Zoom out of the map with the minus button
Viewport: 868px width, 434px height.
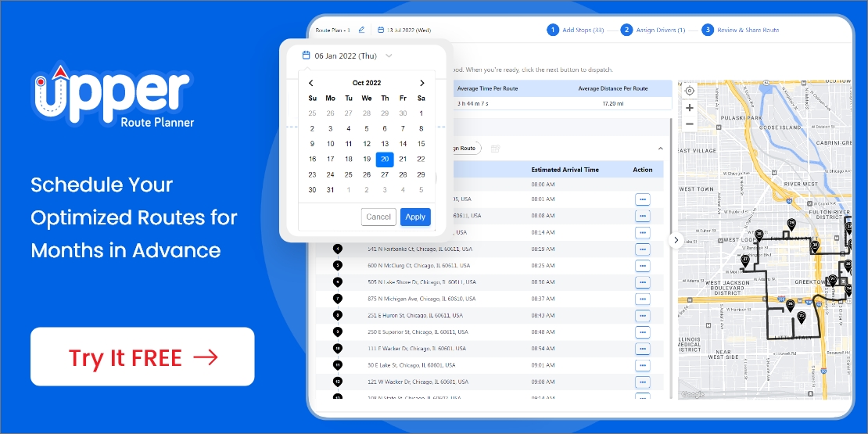689,124
